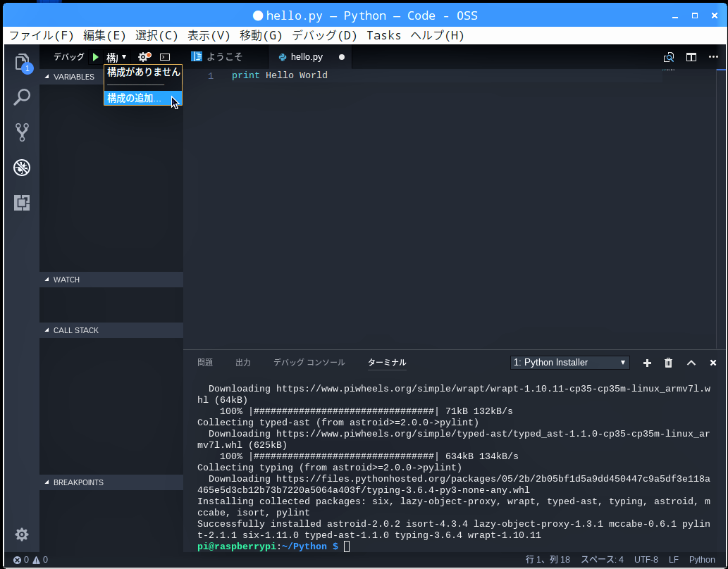Collapse the WATCH section
728x569 pixels.
(111, 280)
